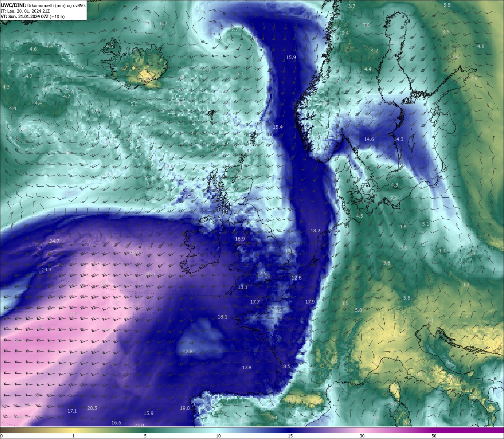504x439 pixels.
Task: Click the 14.3 value on the map
Action: (398, 139)
